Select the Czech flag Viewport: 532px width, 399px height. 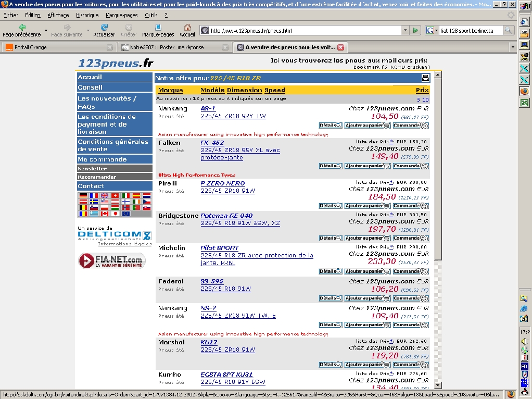[147, 202]
